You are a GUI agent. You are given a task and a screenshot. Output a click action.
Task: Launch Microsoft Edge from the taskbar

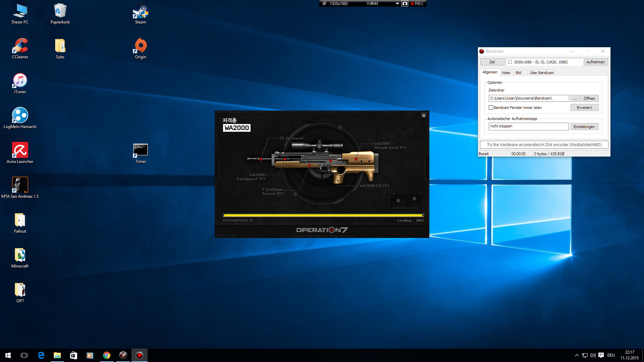coord(41,355)
